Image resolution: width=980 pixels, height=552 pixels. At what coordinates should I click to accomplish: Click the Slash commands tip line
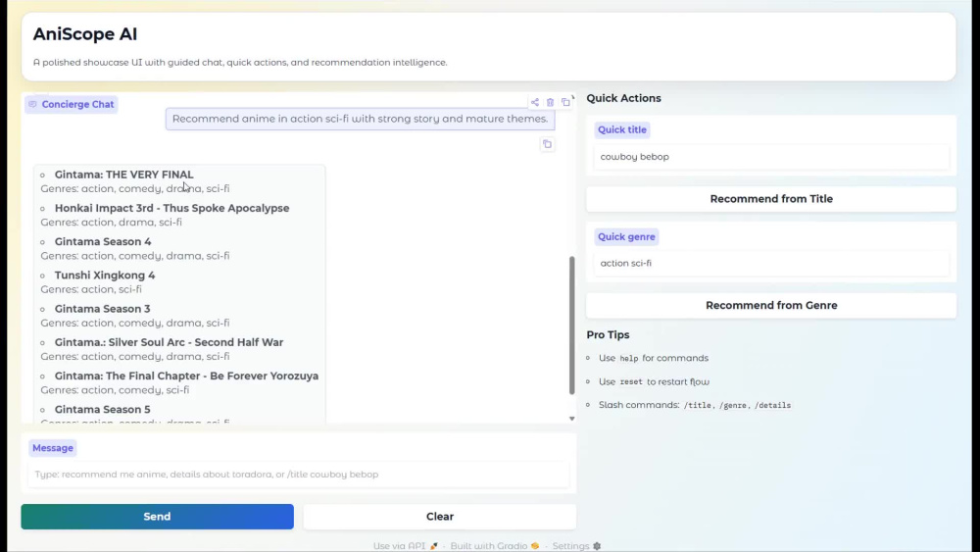695,405
